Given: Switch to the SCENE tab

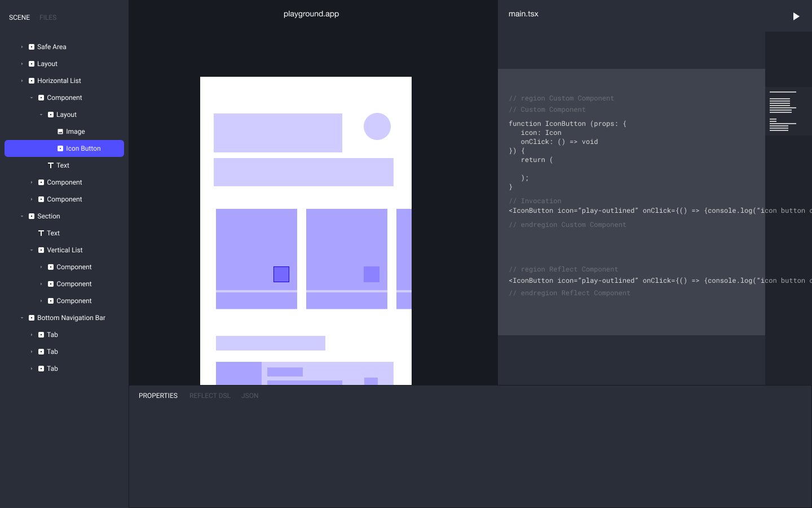Looking at the screenshot, I should coord(19,17).
